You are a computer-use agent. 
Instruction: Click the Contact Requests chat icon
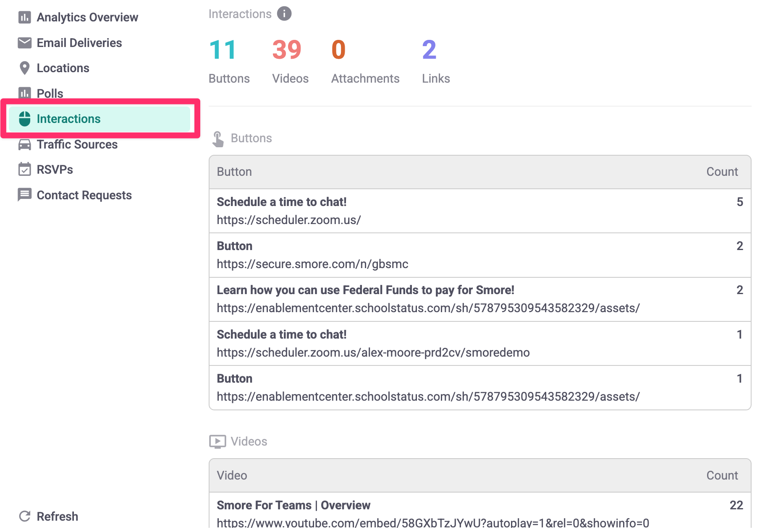[x=24, y=195]
